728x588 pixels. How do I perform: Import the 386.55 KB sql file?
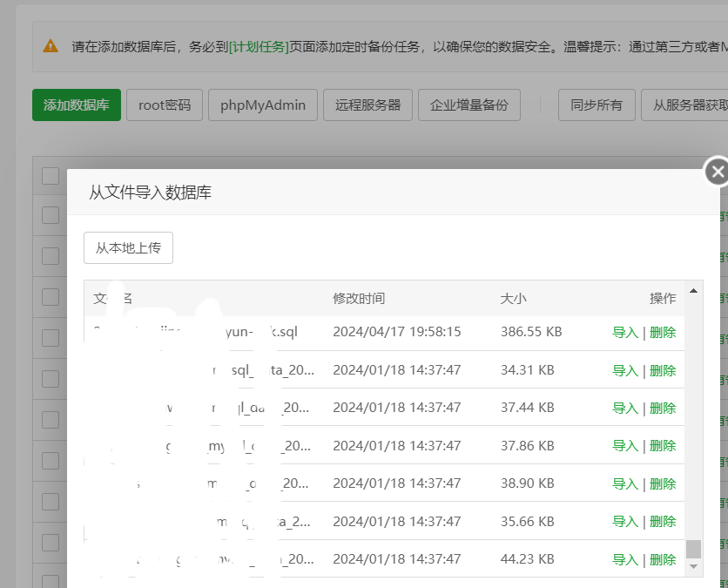coord(625,333)
